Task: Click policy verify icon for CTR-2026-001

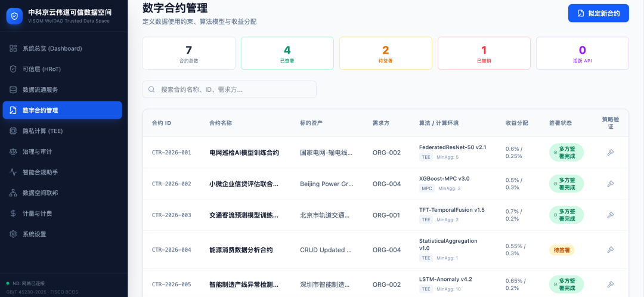Action: [611, 153]
